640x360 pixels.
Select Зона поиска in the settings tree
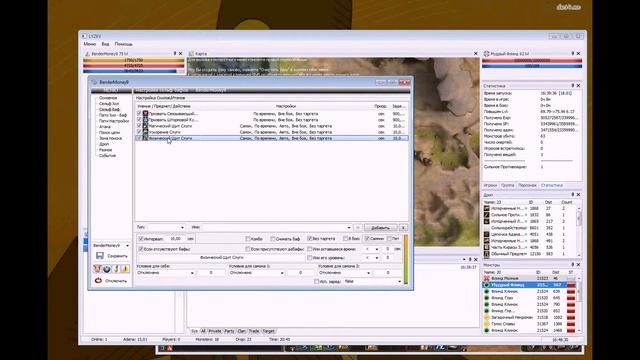(x=110, y=138)
